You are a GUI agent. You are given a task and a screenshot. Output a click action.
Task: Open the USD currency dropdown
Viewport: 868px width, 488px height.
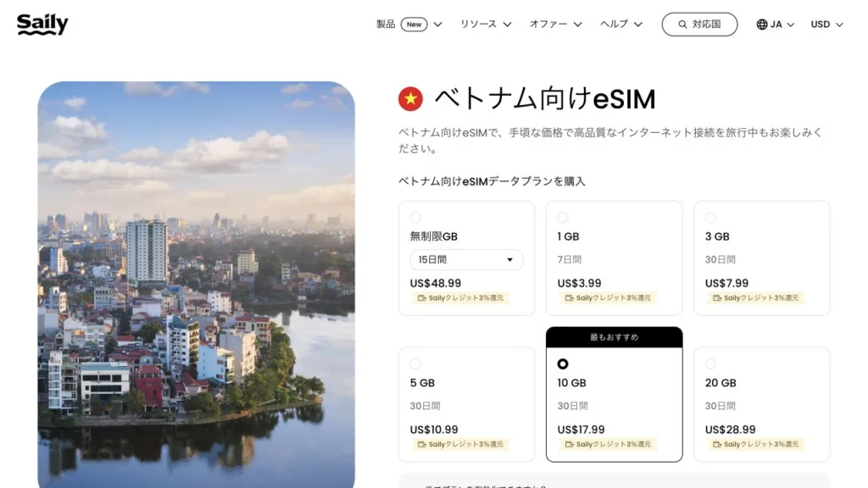(x=827, y=25)
